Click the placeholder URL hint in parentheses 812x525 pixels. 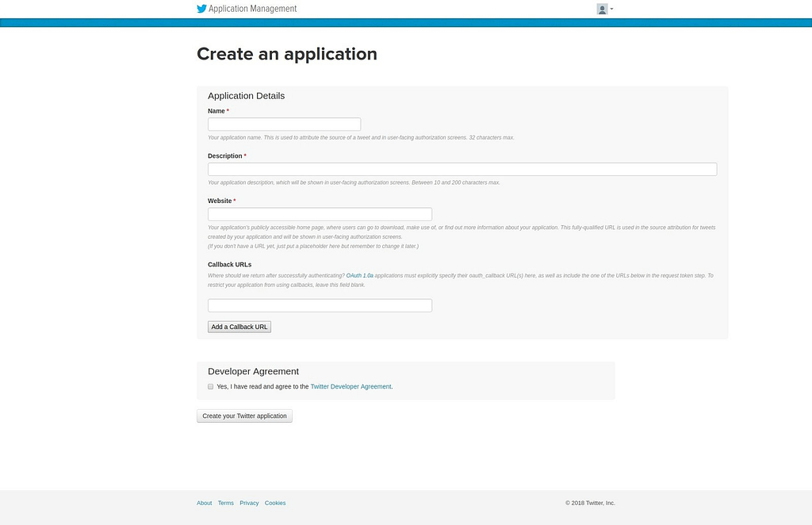(313, 247)
